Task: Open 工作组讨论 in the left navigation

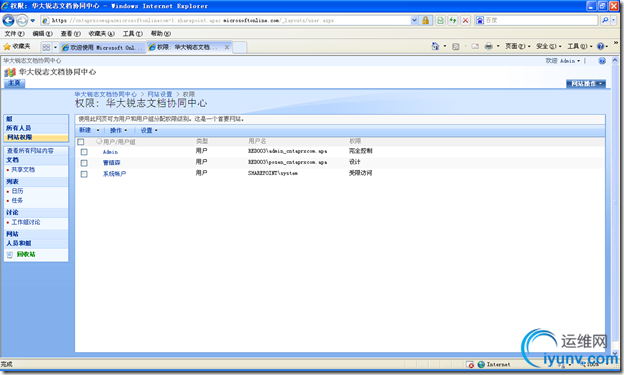Action: (25, 222)
